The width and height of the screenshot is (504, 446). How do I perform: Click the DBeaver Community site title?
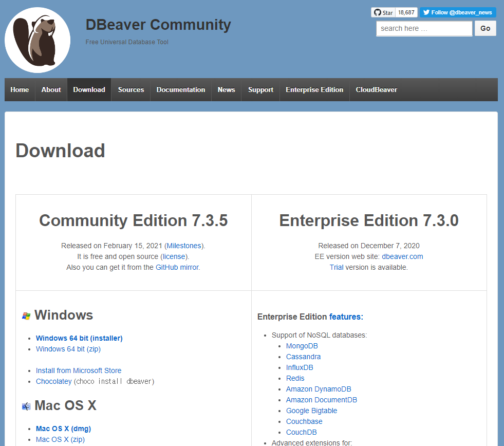pos(158,25)
